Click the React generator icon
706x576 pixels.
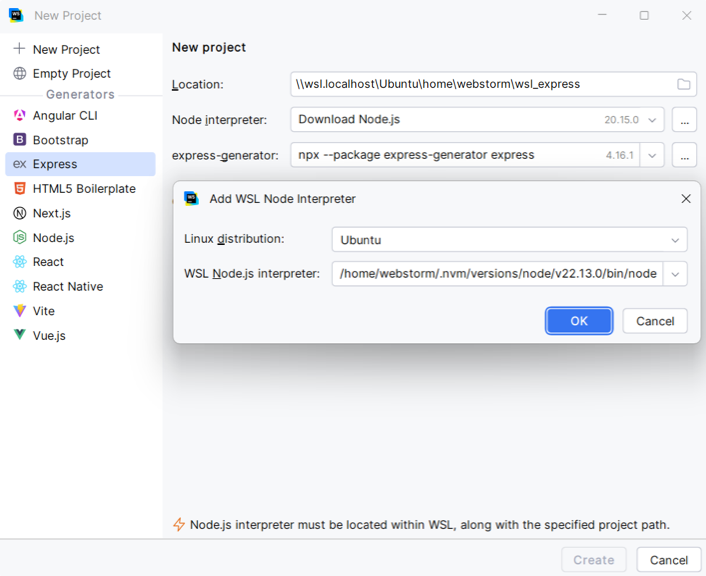(x=20, y=262)
